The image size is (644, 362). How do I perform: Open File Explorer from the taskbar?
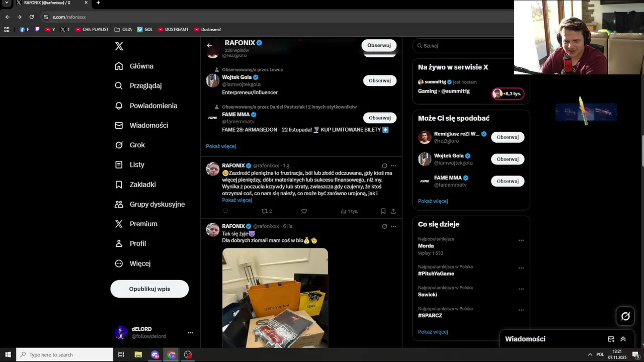point(138,355)
